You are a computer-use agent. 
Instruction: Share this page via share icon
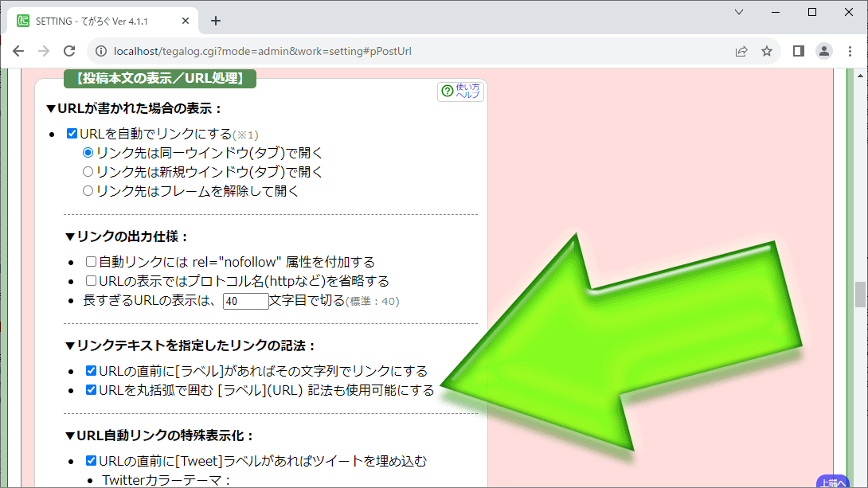click(741, 51)
